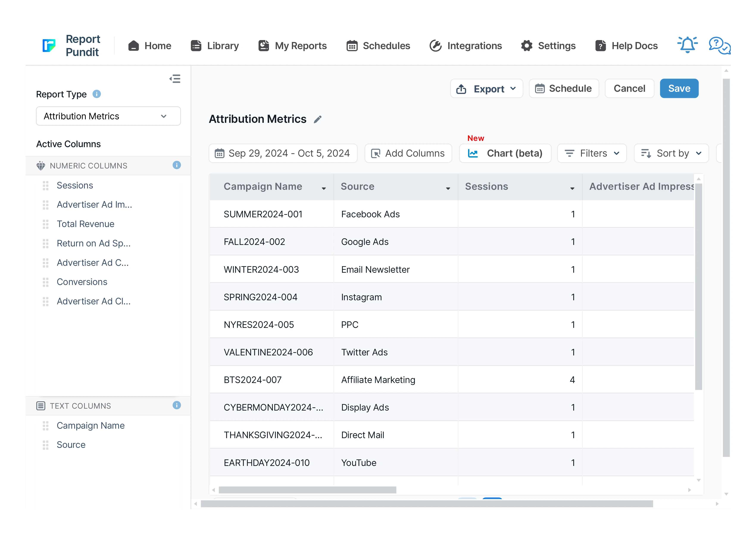Screen dimensions: 756x534
Task: Click the date range picker field
Action: pyautogui.click(x=283, y=153)
